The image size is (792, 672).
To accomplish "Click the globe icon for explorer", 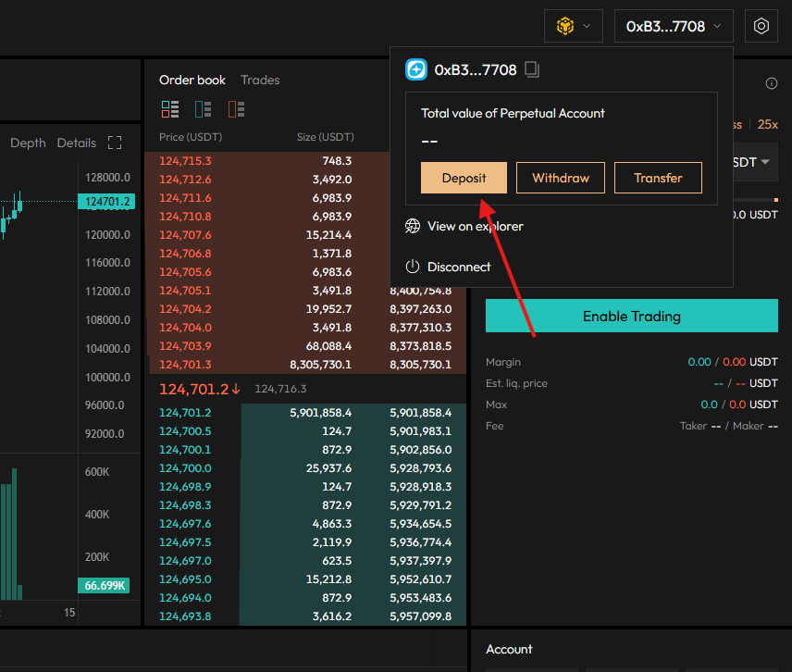I will click(x=413, y=226).
